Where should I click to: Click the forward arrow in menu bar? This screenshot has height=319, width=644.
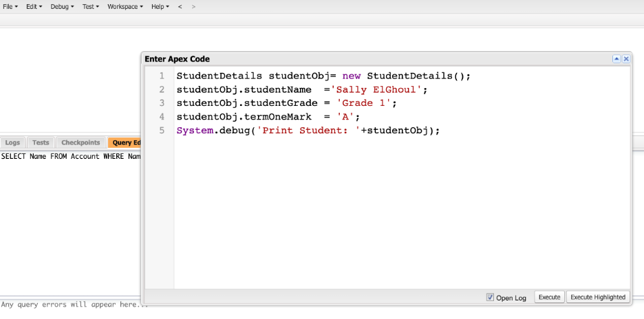click(193, 6)
